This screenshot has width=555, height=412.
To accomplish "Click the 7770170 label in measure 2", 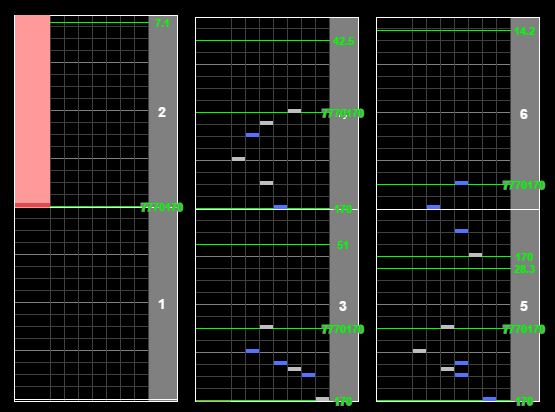I will tap(162, 207).
